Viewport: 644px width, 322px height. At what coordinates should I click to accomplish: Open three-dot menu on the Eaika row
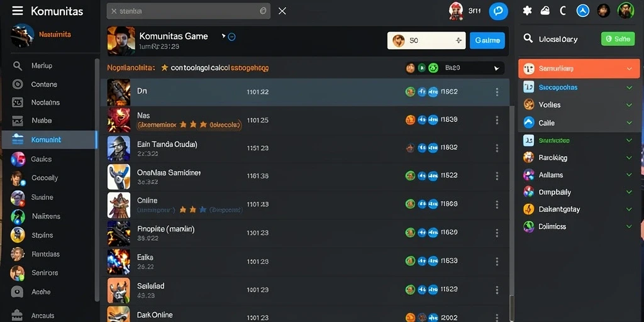coord(497,261)
